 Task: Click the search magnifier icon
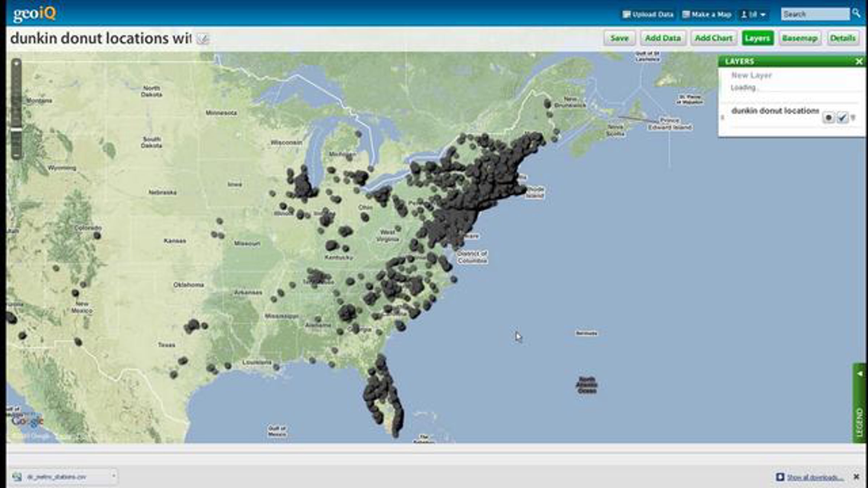pyautogui.click(x=856, y=13)
